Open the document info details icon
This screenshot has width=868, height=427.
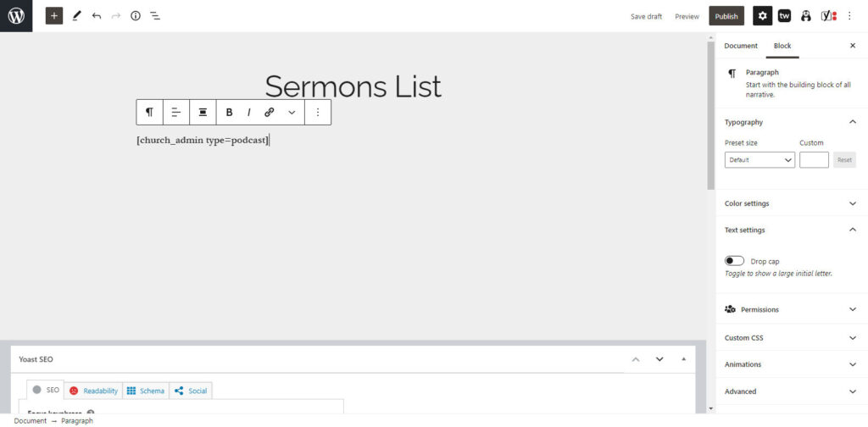pos(136,16)
